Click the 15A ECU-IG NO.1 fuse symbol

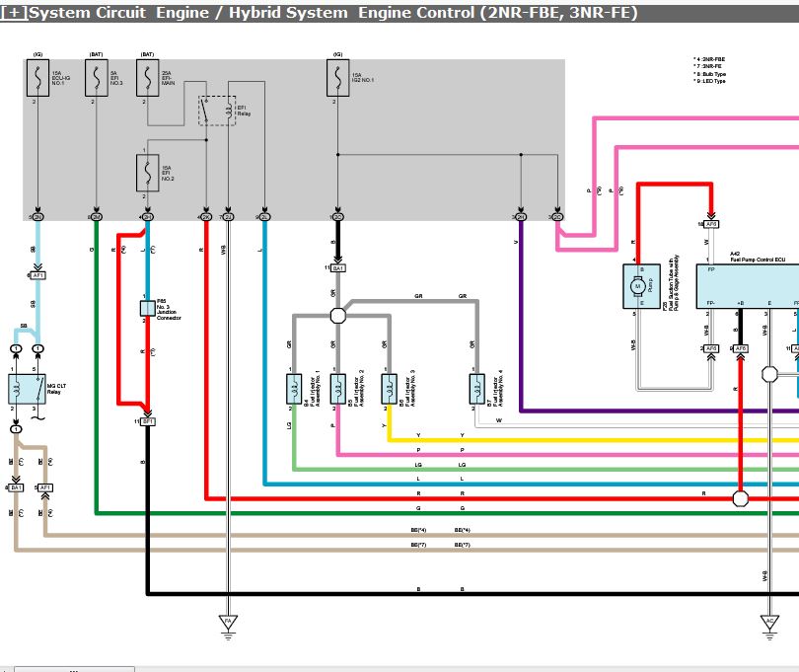tap(37, 78)
